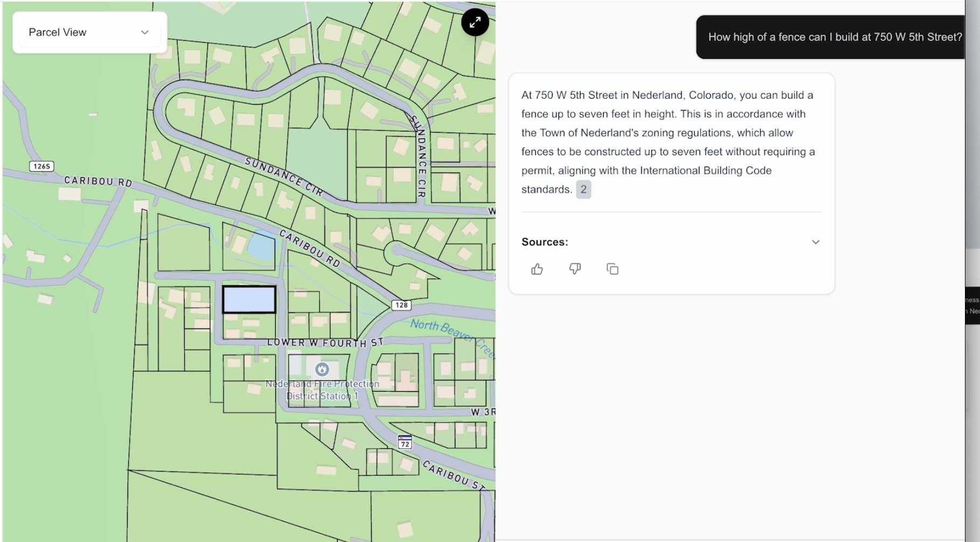Click the Highway 72 route shield

pyautogui.click(x=405, y=442)
